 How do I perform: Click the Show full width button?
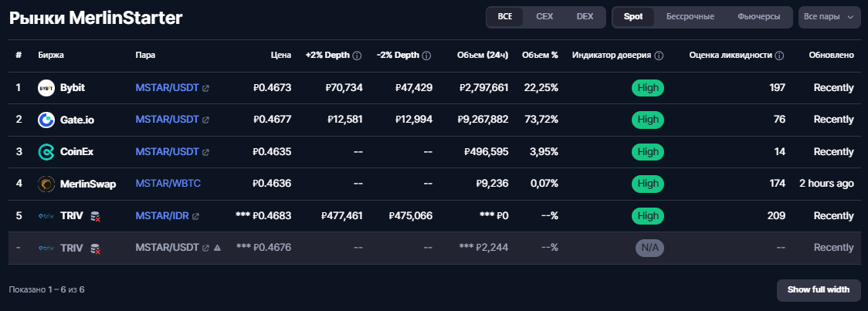818,290
